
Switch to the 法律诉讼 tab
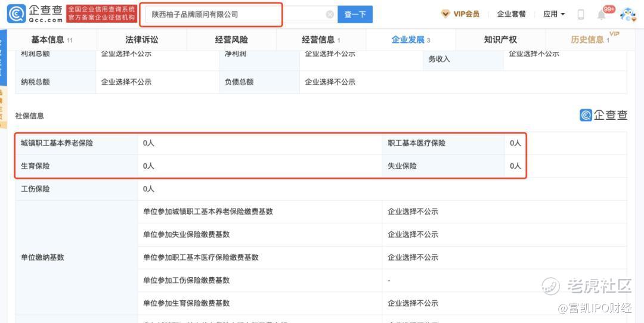coord(142,40)
